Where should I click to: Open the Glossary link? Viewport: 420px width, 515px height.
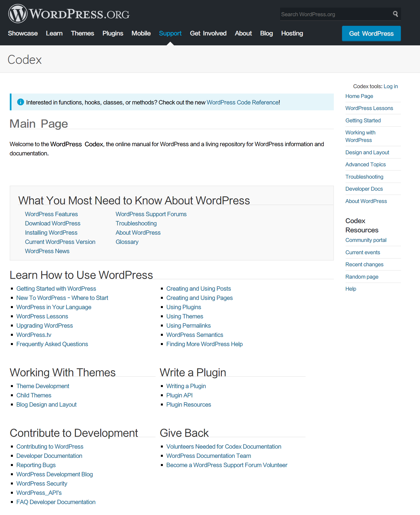click(127, 242)
